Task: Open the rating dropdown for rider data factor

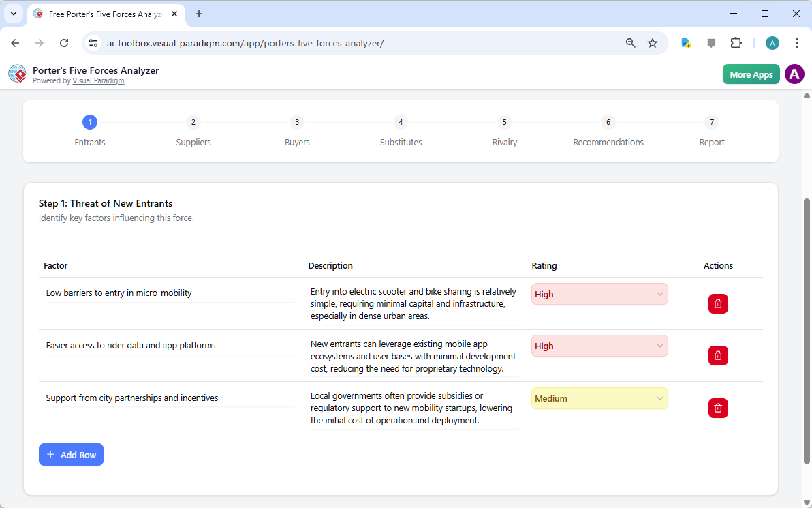Action: pyautogui.click(x=599, y=346)
